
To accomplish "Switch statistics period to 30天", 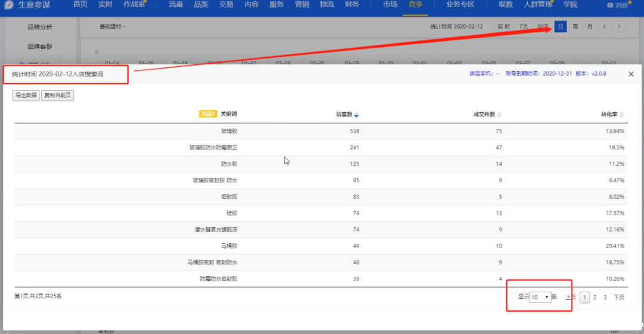I will tap(542, 26).
